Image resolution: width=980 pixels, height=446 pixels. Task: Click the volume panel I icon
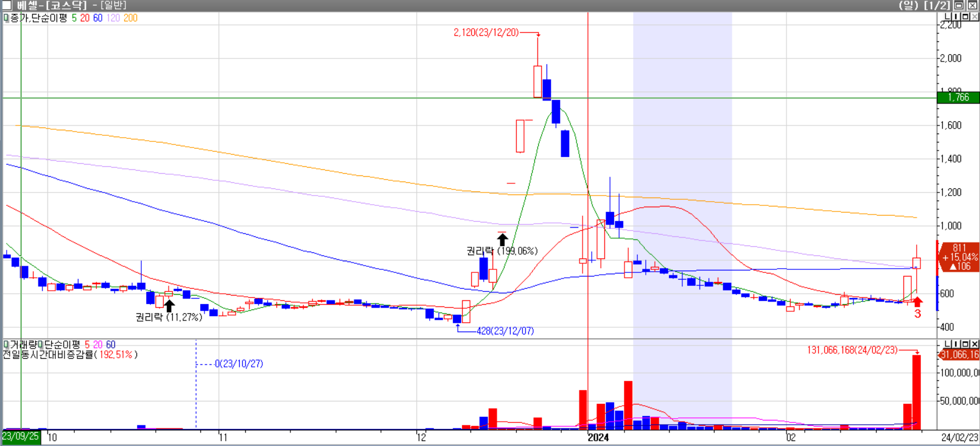pyautogui.click(x=956, y=344)
